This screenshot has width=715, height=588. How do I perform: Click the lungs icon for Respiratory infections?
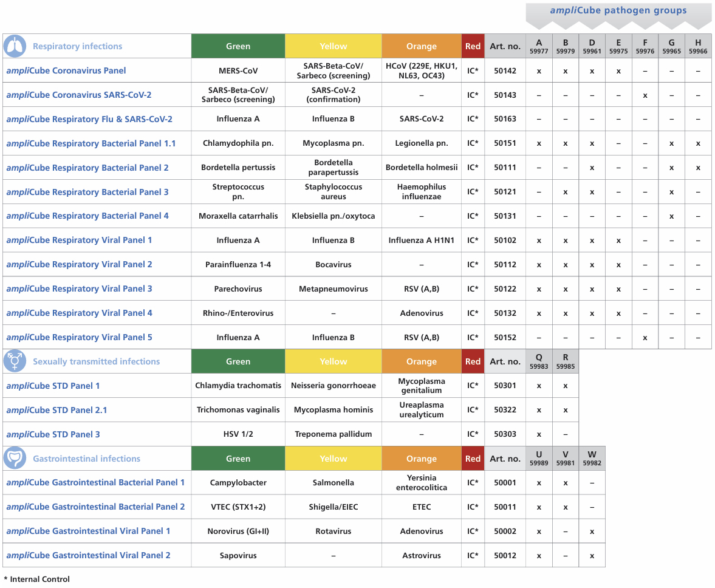click(15, 46)
